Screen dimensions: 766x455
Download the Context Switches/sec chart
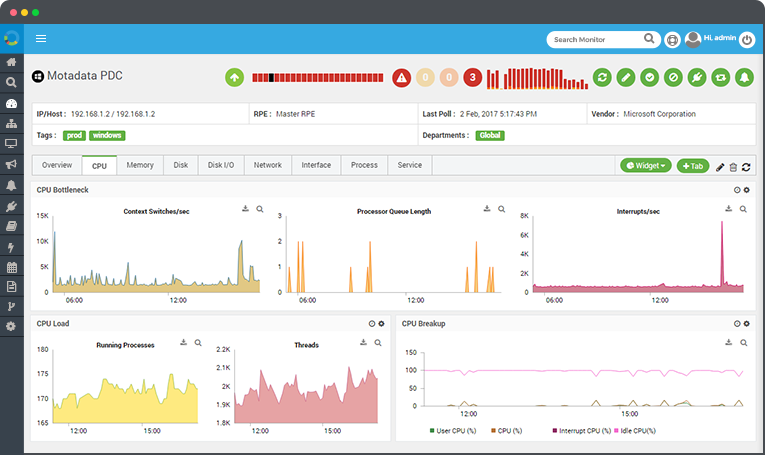click(x=245, y=209)
